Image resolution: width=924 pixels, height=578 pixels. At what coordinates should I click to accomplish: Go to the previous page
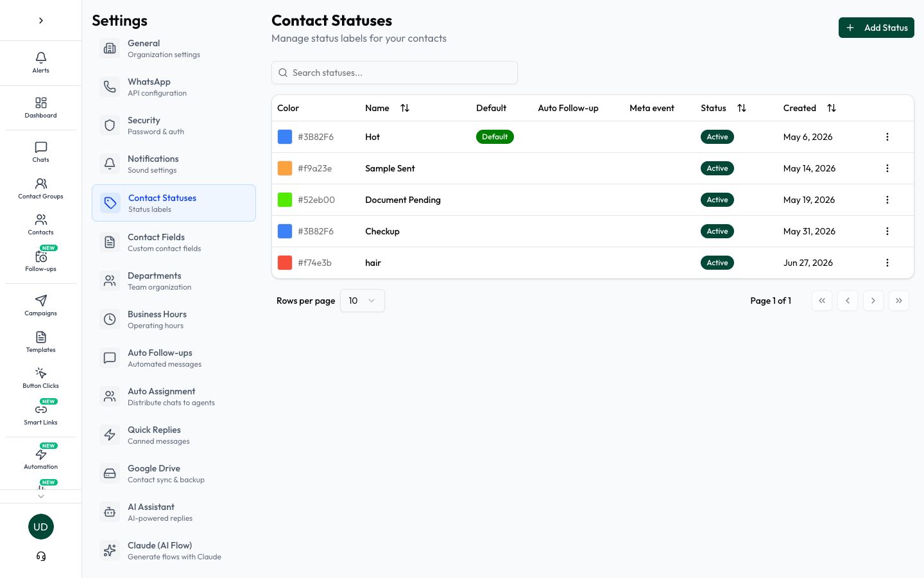[x=848, y=301]
